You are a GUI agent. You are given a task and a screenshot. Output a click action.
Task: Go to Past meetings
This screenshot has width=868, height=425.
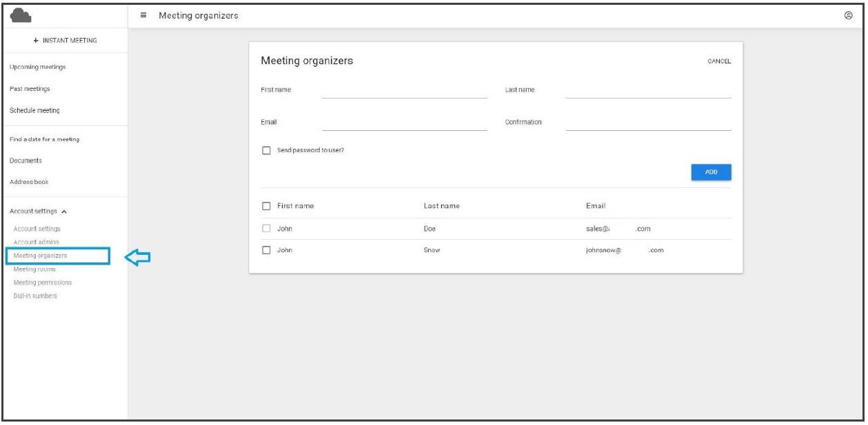(x=30, y=88)
